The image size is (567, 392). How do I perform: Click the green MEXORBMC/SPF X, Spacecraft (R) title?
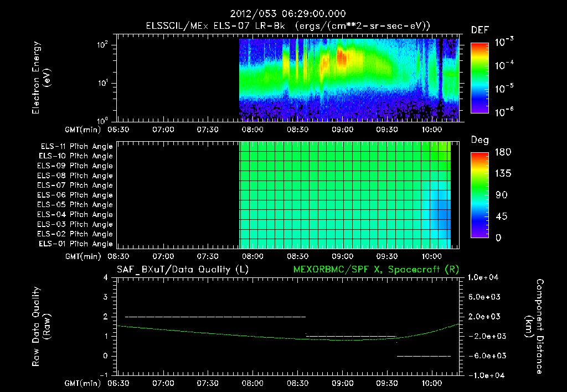376,270
